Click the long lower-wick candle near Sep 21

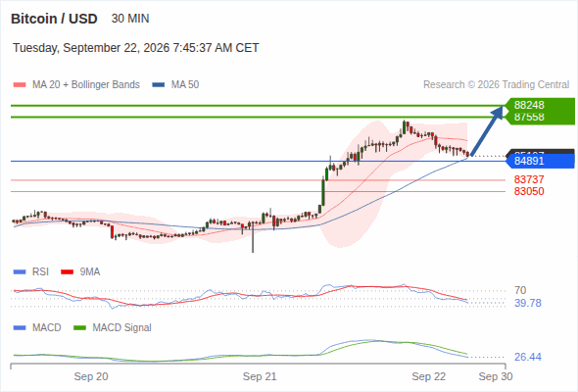[253, 236]
